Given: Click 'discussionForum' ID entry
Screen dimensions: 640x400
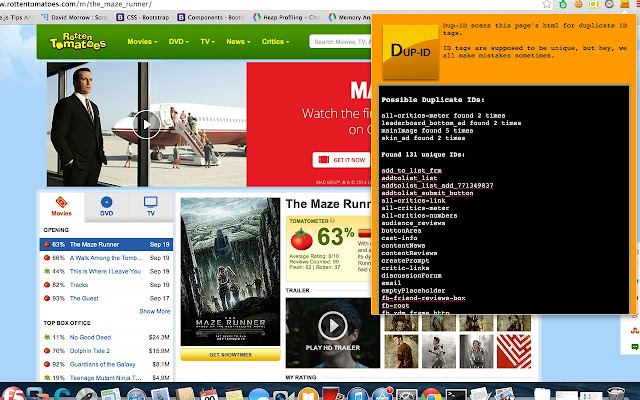Looking at the screenshot, I should point(411,276).
